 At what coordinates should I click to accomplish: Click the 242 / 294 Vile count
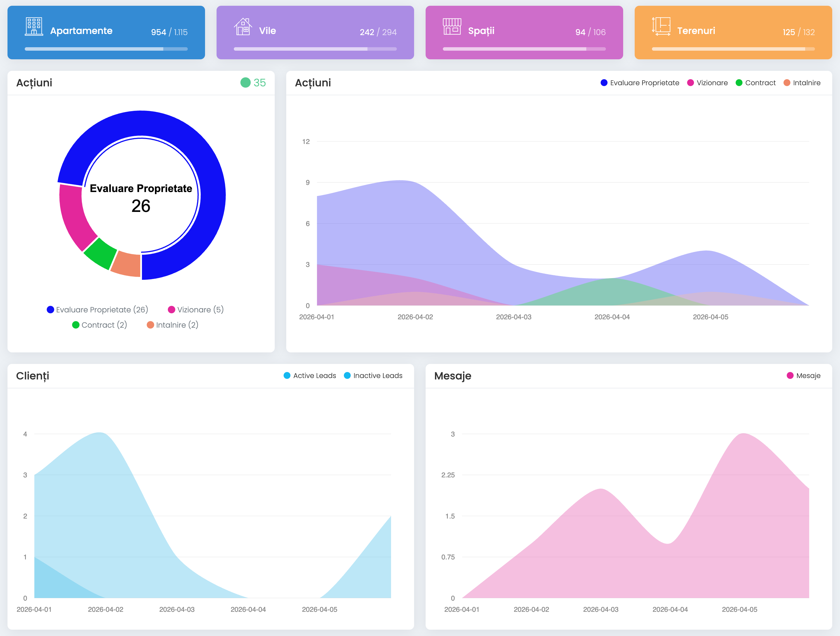378,32
